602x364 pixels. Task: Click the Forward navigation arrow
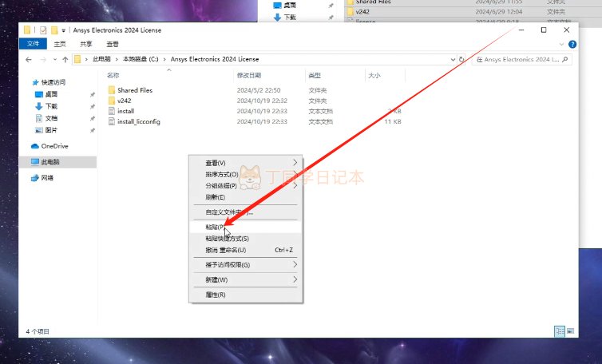coord(43,60)
